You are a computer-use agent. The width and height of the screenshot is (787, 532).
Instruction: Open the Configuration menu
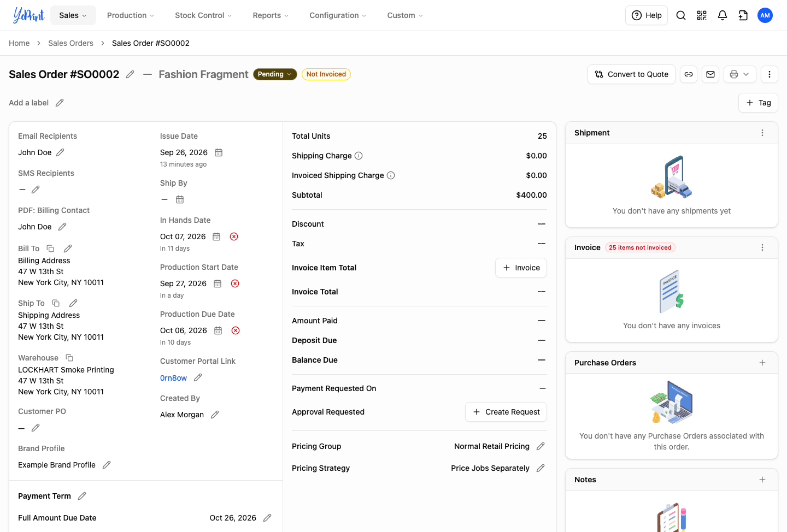[x=338, y=15]
